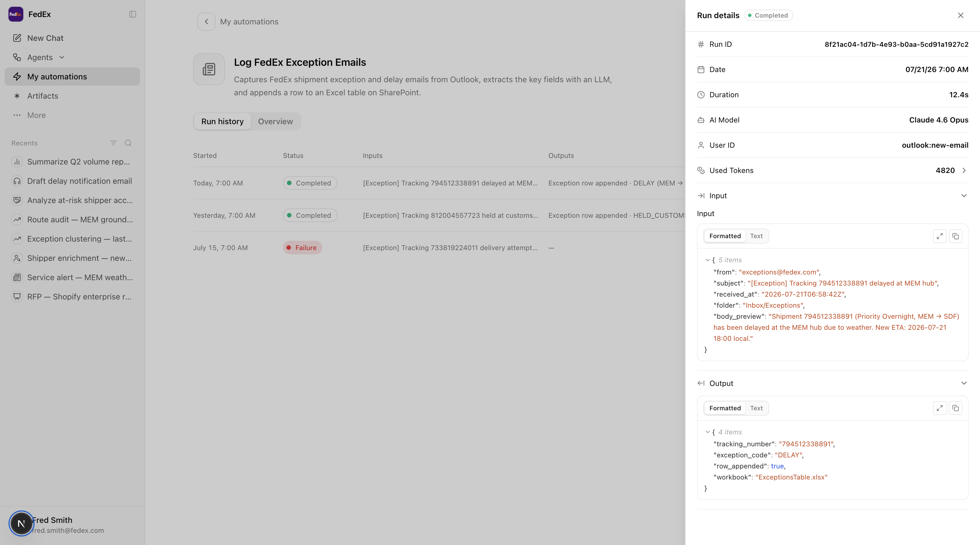Click the Used Tokens coins icon
This screenshot has width=980, height=545.
(x=701, y=170)
